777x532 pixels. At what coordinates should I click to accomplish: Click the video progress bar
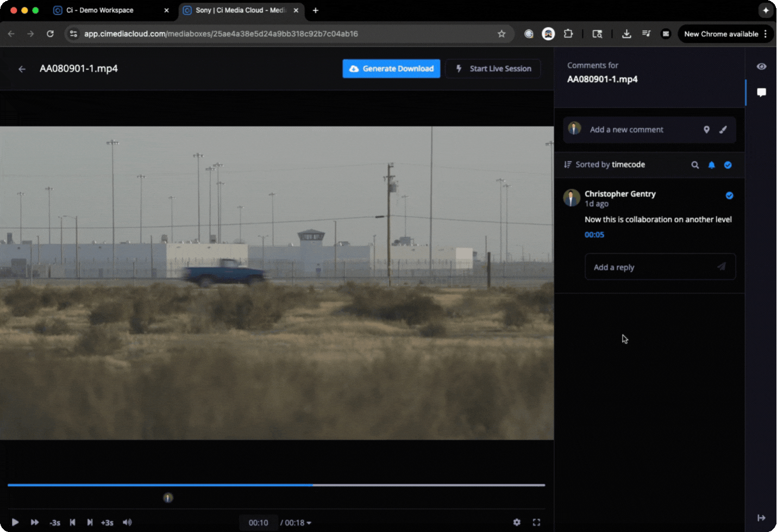tap(276, 485)
